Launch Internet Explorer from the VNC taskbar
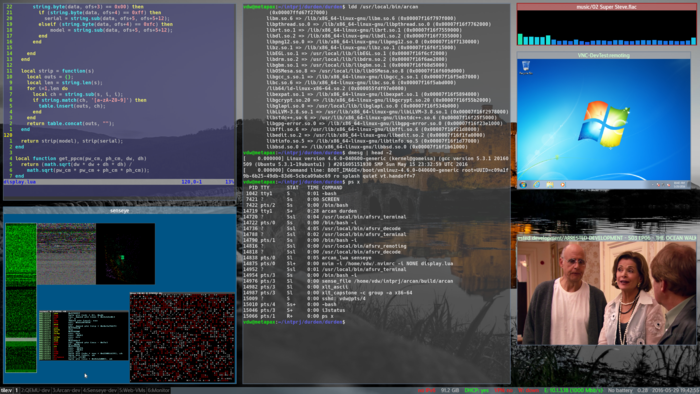This screenshot has width=700, height=394. click(536, 184)
